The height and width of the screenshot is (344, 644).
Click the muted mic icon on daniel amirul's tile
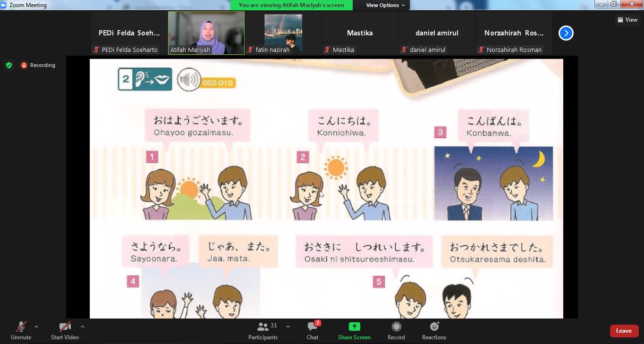(404, 50)
